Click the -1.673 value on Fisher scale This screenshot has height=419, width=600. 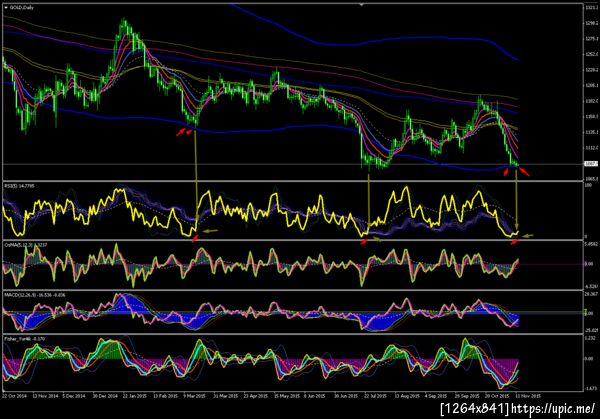click(x=591, y=388)
